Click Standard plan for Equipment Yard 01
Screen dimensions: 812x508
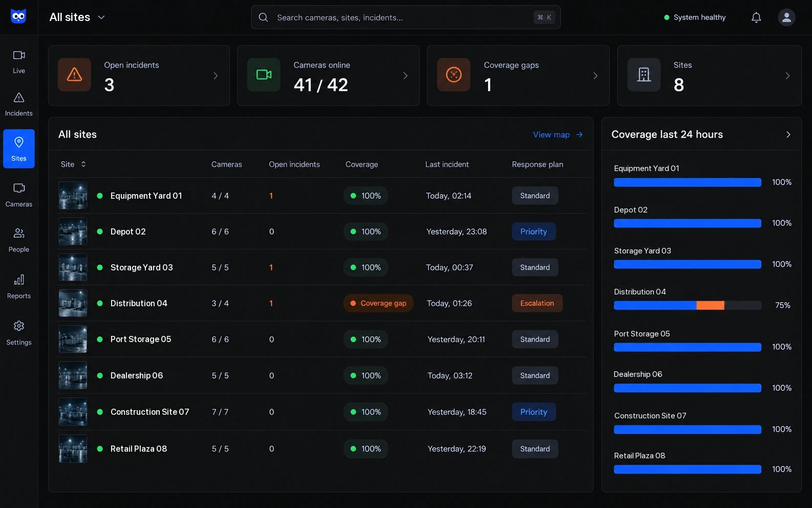(535, 196)
